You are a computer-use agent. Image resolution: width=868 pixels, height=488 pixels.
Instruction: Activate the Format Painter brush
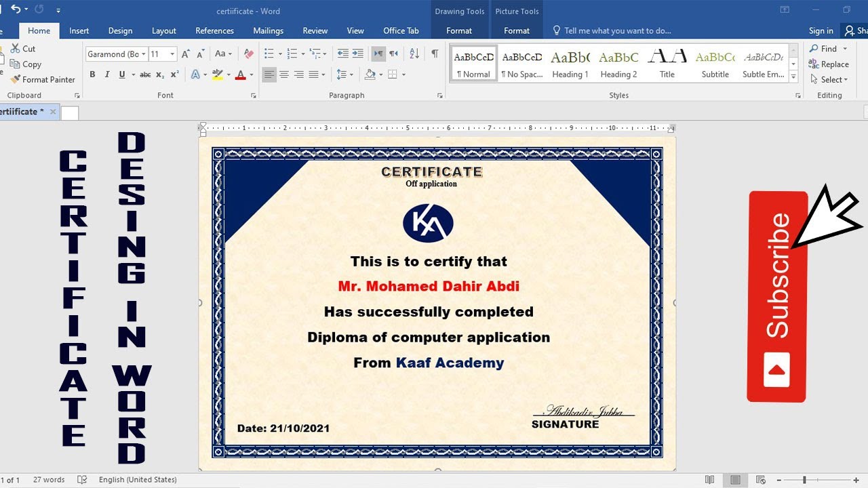tap(43, 79)
